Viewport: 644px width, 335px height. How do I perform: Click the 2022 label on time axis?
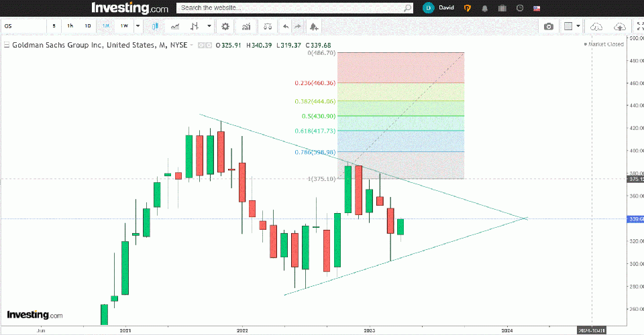click(242, 330)
